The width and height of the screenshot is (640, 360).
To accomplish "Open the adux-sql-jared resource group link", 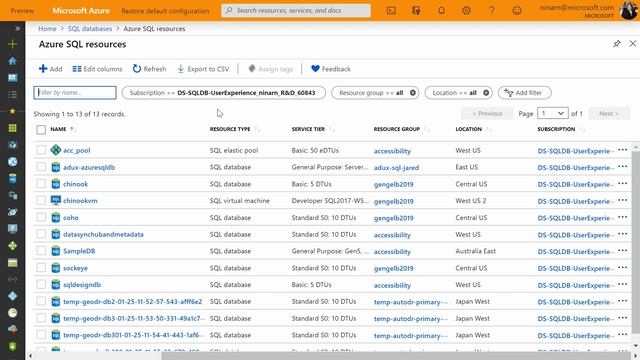I will 396,167.
